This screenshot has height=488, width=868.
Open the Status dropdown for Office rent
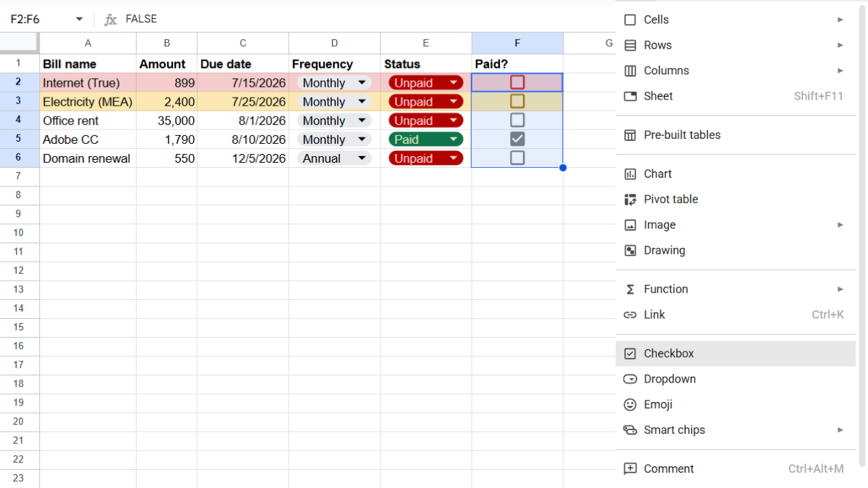click(454, 121)
